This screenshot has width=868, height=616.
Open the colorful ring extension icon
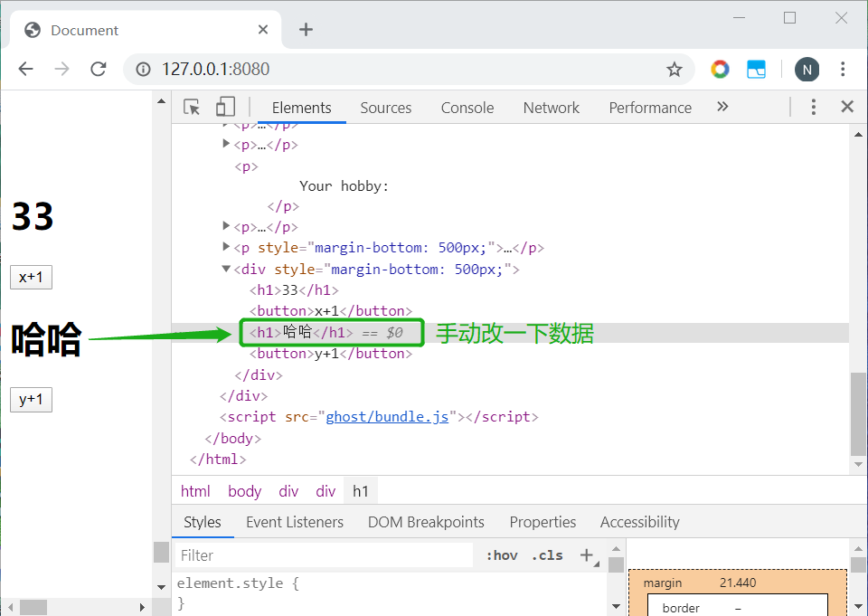point(721,70)
